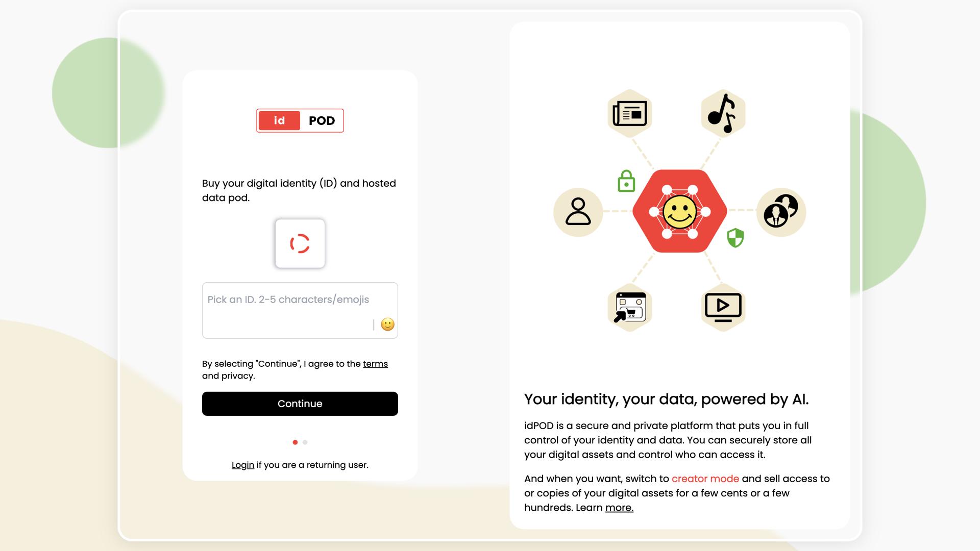
Task: Follow the Learn more link
Action: point(619,508)
